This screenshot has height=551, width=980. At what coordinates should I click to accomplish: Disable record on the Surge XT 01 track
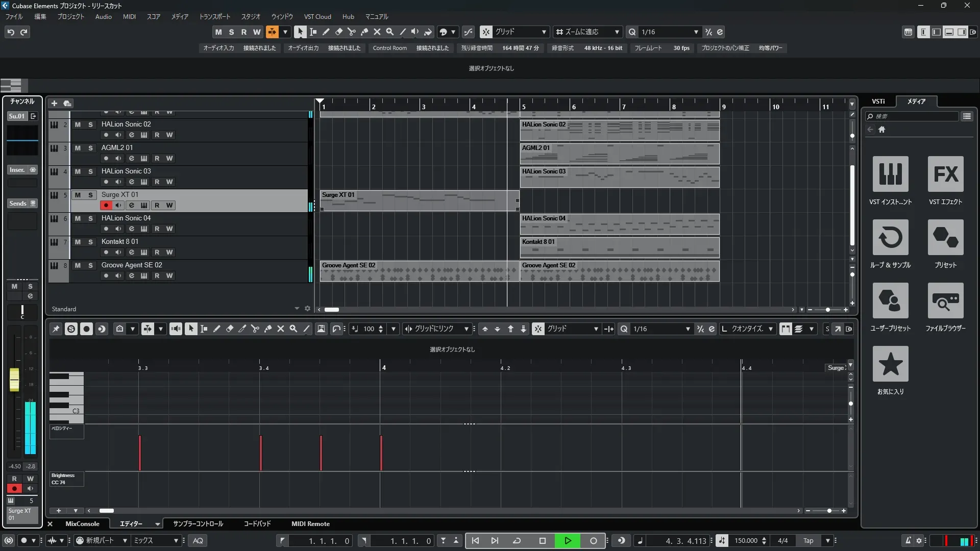[106, 206]
